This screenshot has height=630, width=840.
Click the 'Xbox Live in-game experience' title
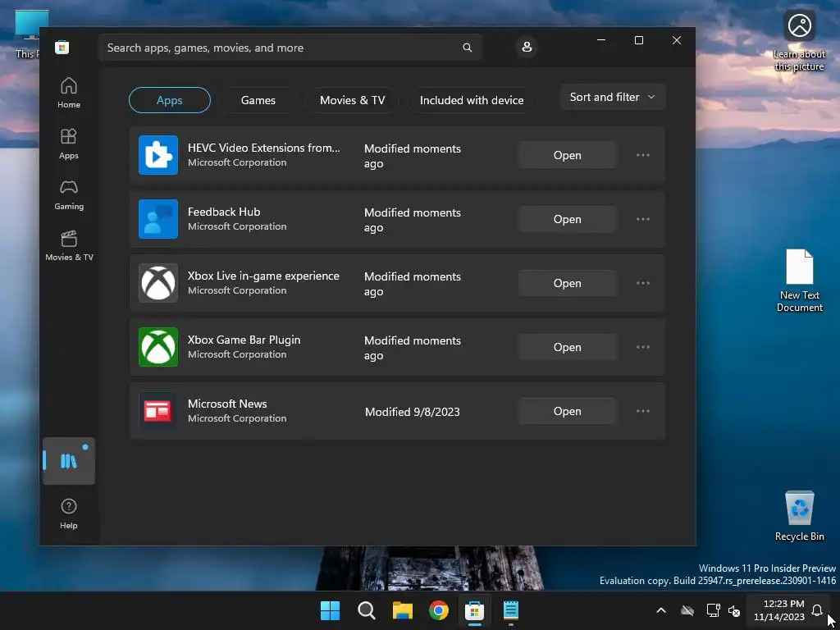263,276
